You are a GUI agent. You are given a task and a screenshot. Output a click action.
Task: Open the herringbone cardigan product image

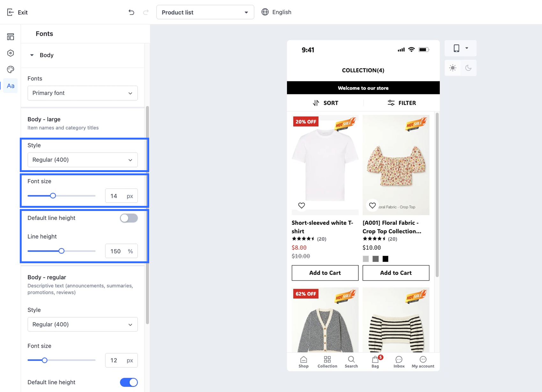point(325,320)
